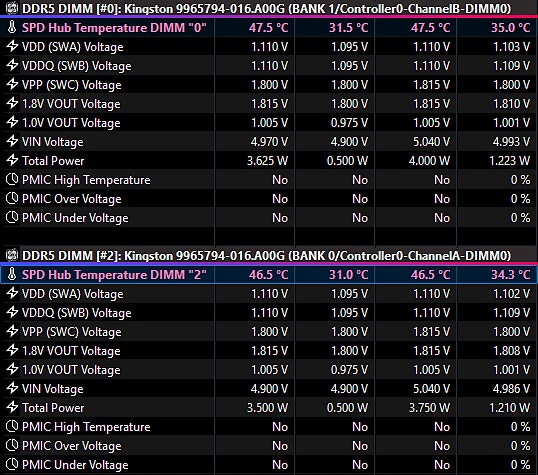Click the memory chip icon beside DDR5 DIMM [#0]
538x475 pixels.
coord(12,8)
